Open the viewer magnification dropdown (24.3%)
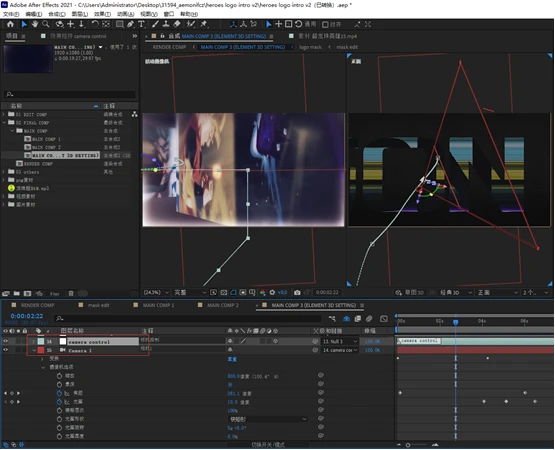The height and width of the screenshot is (450, 555). point(156,292)
